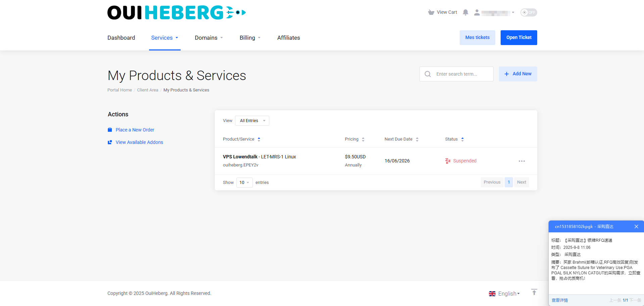Open the All Entries view dropdown
The image size is (644, 306).
click(252, 121)
